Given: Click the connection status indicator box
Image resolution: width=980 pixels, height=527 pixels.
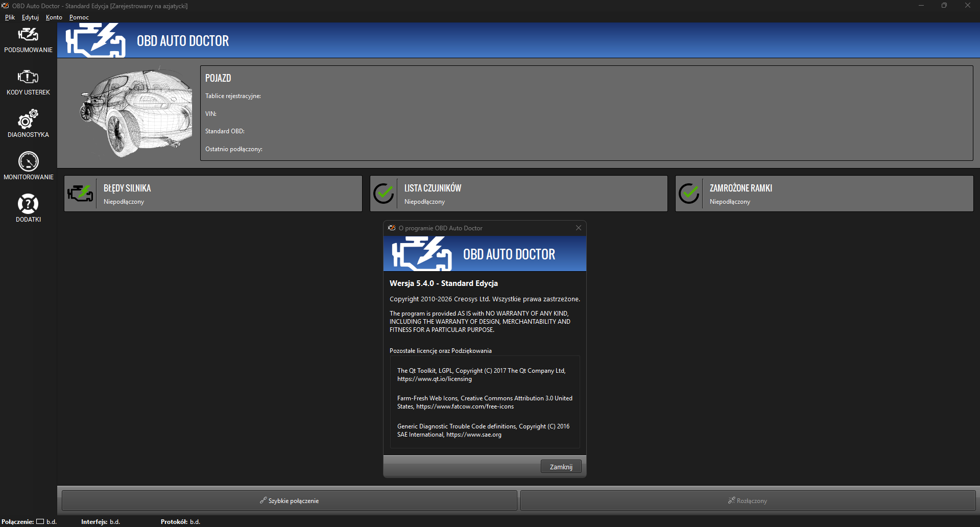Looking at the screenshot, I should 40,521.
